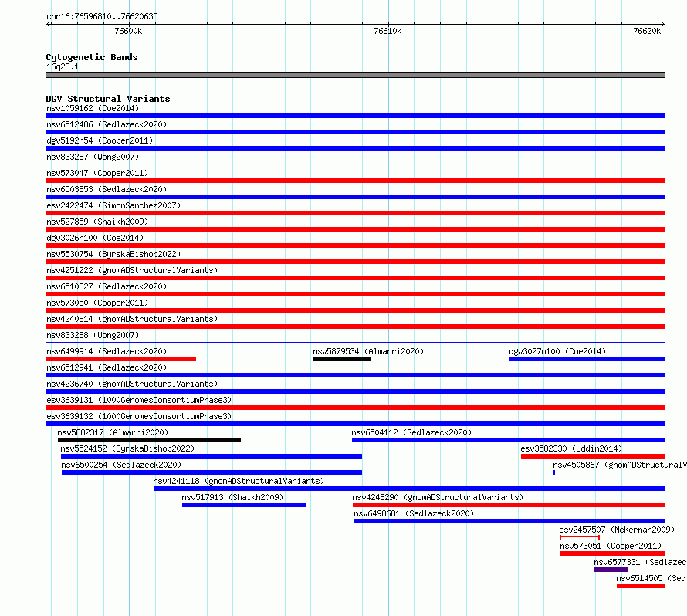This screenshot has width=687, height=616.
Task: Select nsv6500254 (Sedlazeck2020) label
Action: [121, 465]
